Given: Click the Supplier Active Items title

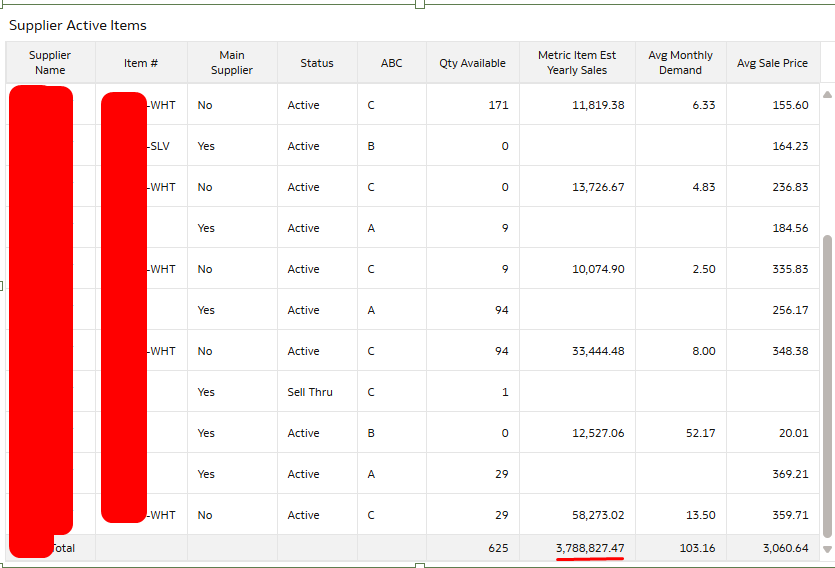Looking at the screenshot, I should coord(78,26).
